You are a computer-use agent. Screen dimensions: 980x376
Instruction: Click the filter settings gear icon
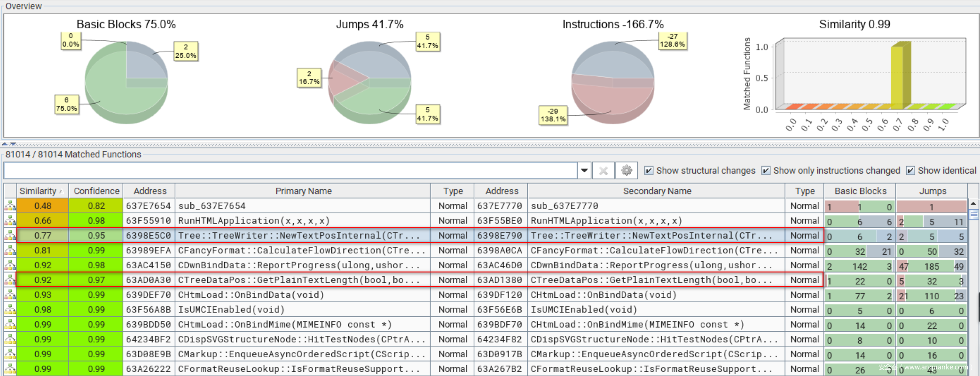627,170
